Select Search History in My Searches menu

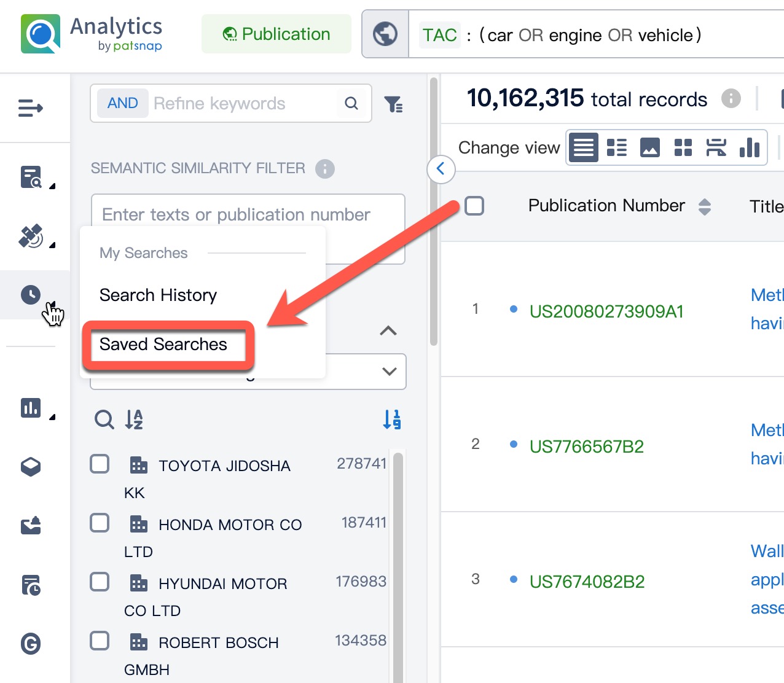click(x=158, y=295)
